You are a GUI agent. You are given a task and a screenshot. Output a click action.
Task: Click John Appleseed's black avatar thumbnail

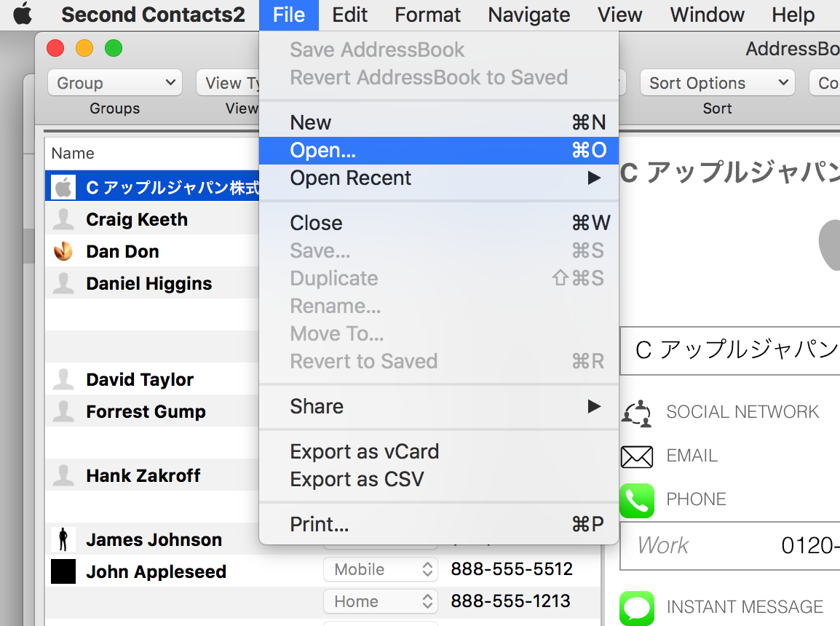click(63, 571)
